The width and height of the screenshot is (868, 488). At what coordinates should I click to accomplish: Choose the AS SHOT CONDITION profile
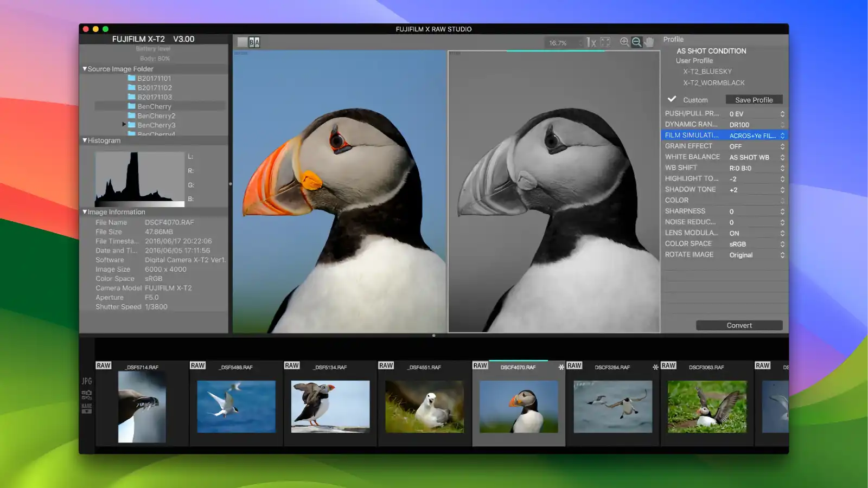tap(711, 51)
